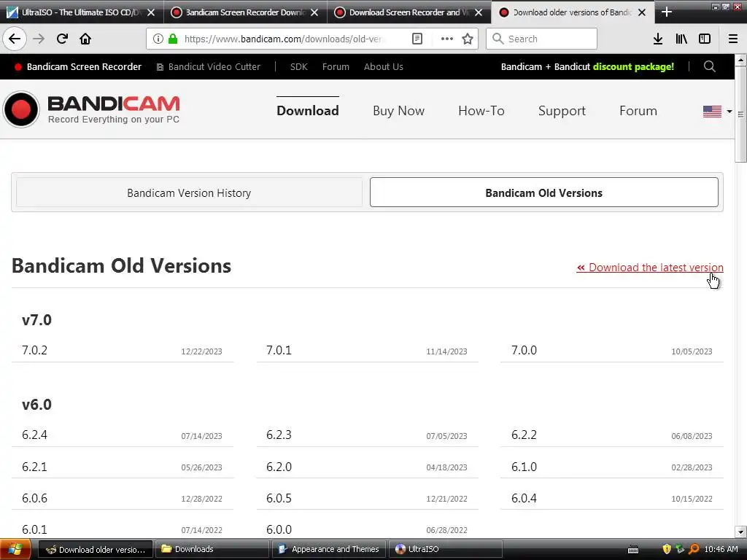Open the Windows Start button
This screenshot has width=747, height=560.
point(15,549)
